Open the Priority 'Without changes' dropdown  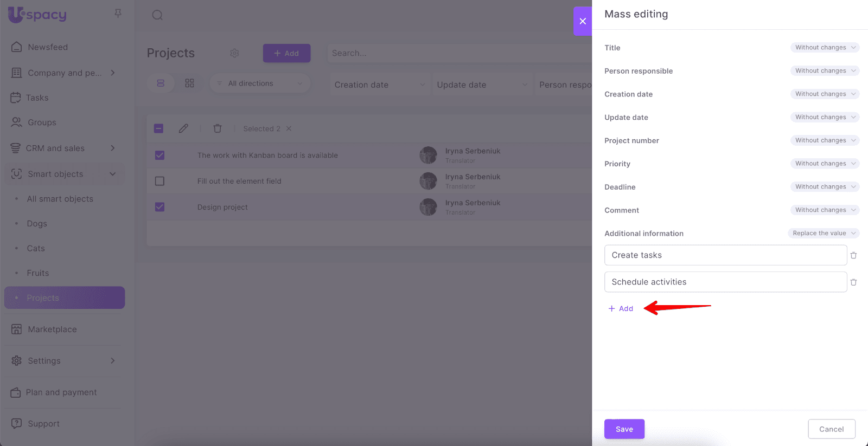click(x=825, y=164)
